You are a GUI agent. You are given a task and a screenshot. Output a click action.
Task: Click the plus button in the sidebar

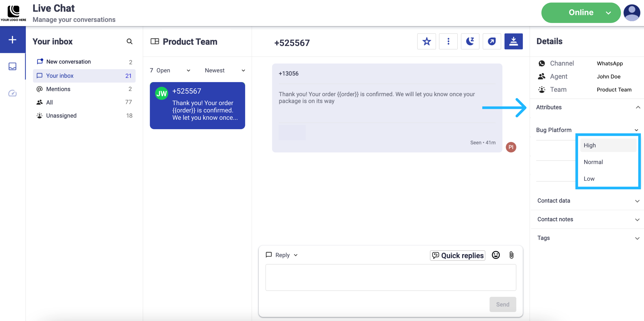pyautogui.click(x=12, y=40)
